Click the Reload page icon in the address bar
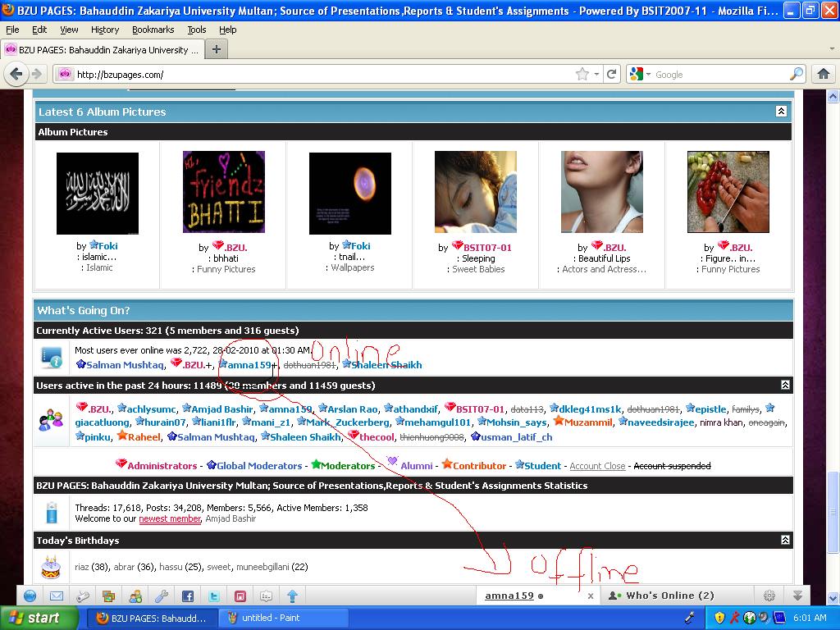Image resolution: width=840 pixels, height=630 pixels. pyautogui.click(x=612, y=73)
